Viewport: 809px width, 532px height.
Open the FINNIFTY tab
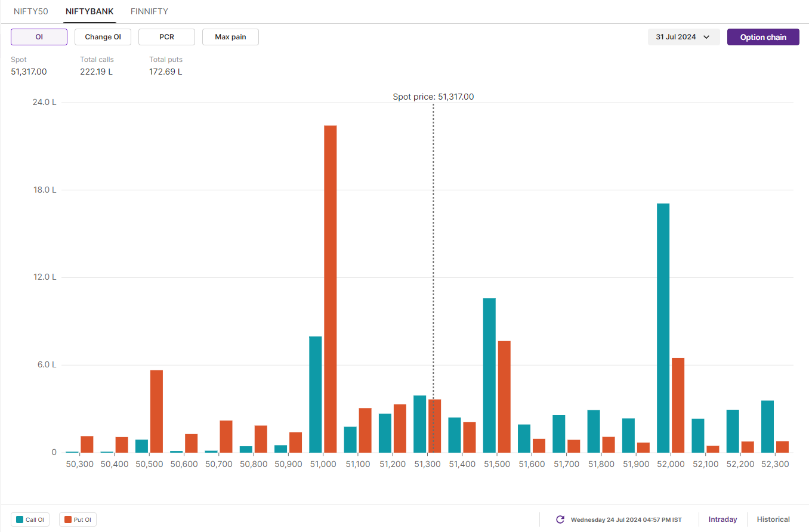(x=149, y=11)
